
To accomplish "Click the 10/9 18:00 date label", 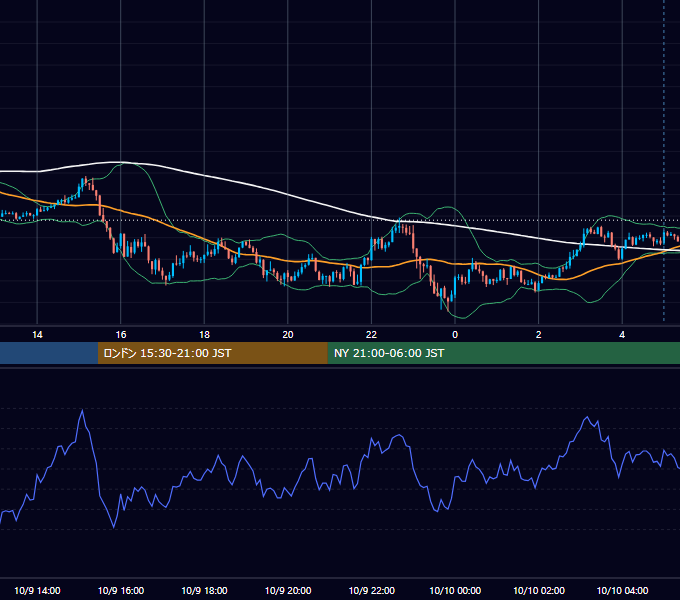I will 204,590.
